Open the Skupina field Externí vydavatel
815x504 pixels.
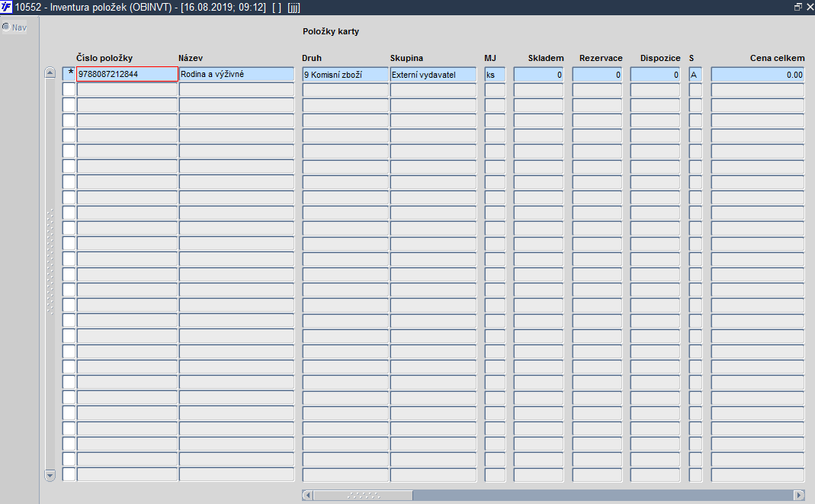click(x=434, y=74)
